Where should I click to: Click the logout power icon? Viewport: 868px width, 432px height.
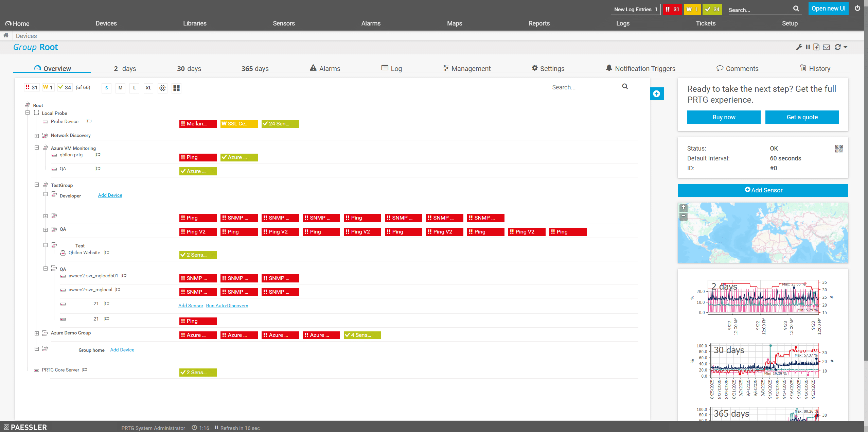click(857, 8)
